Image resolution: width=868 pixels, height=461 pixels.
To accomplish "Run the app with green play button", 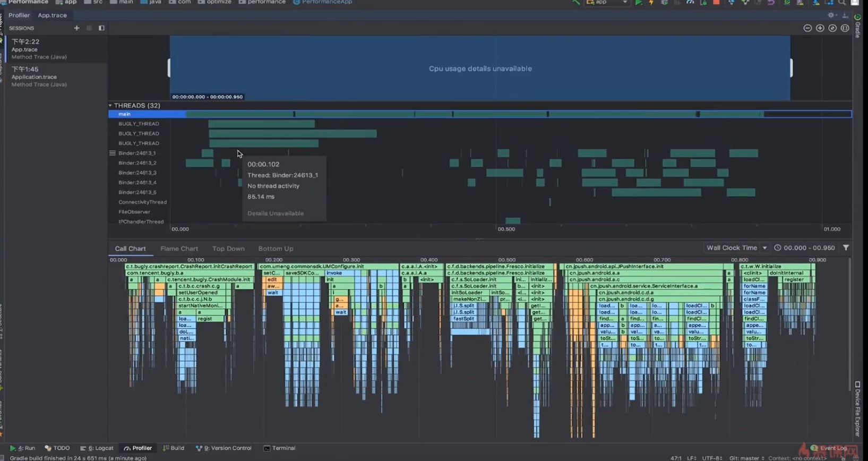I will [639, 3].
